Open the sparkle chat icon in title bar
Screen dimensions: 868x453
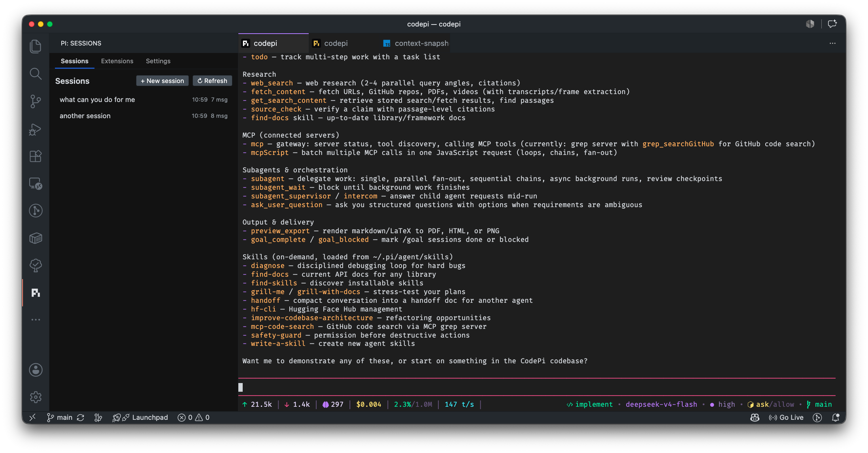pos(832,24)
